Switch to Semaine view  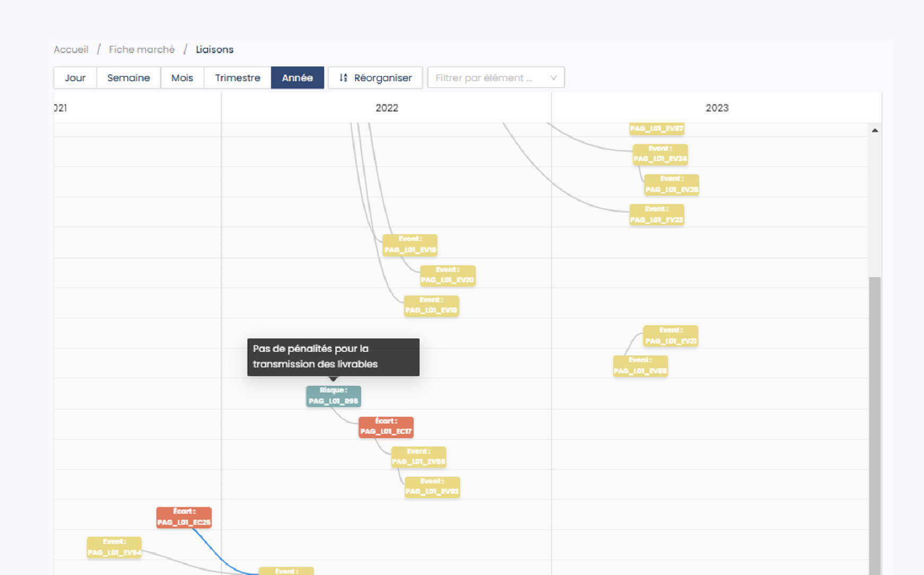[x=128, y=77]
